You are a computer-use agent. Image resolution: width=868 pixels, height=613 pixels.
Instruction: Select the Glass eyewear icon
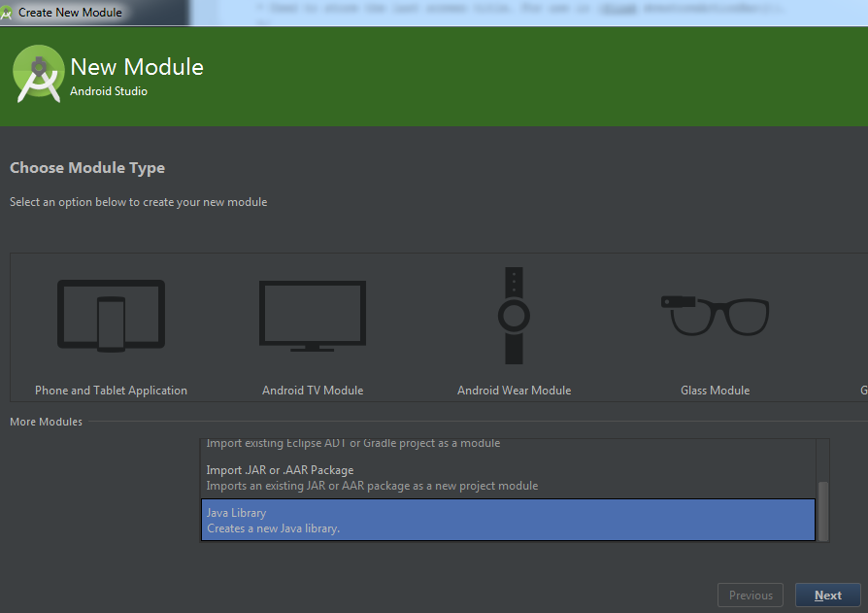coord(716,315)
